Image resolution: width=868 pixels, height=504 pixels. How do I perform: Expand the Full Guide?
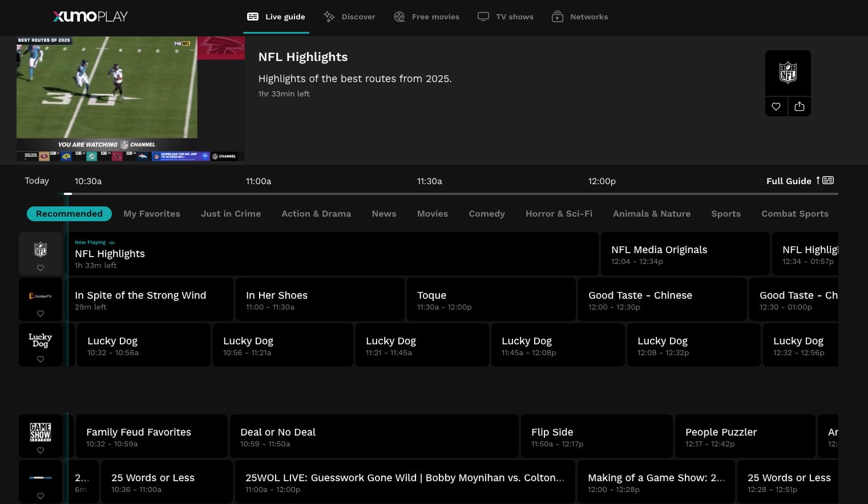coord(800,181)
